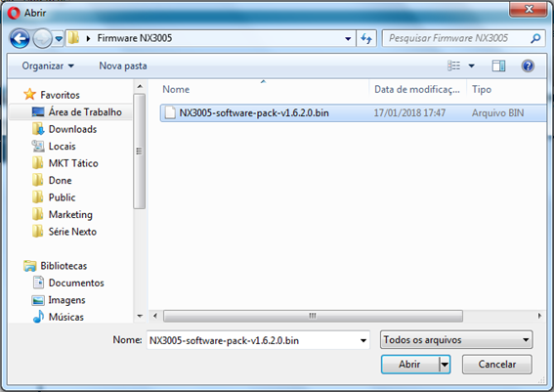
Task: Show the preview pane icon
Action: click(x=498, y=65)
